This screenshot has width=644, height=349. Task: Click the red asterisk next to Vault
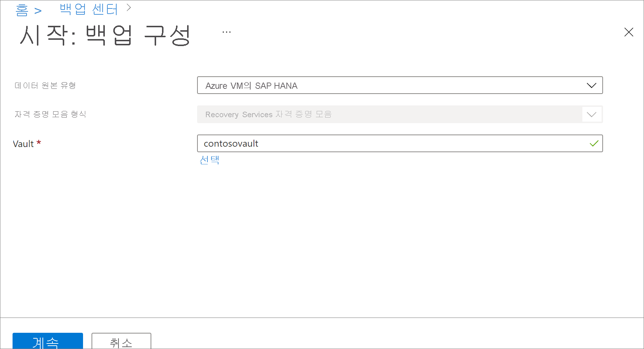pyautogui.click(x=39, y=142)
